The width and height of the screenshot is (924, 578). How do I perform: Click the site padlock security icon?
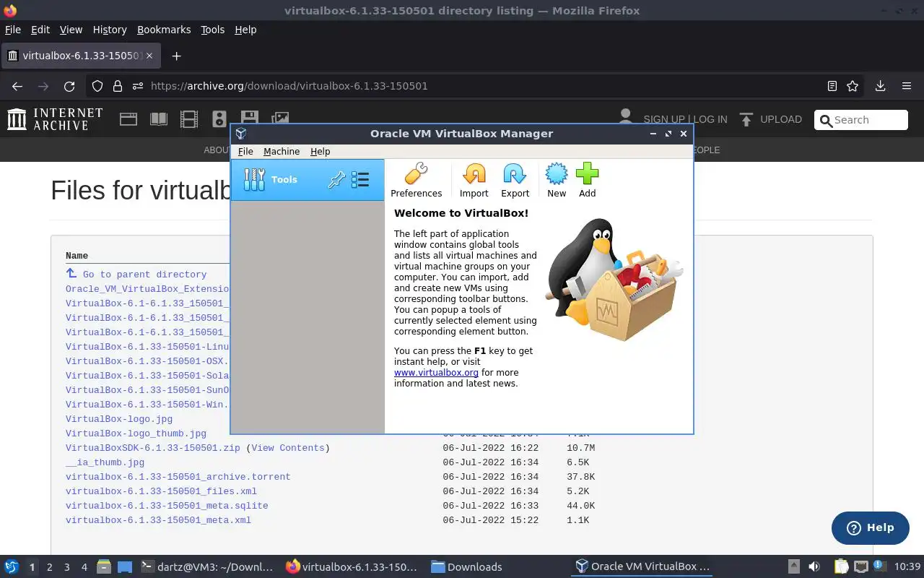[117, 86]
